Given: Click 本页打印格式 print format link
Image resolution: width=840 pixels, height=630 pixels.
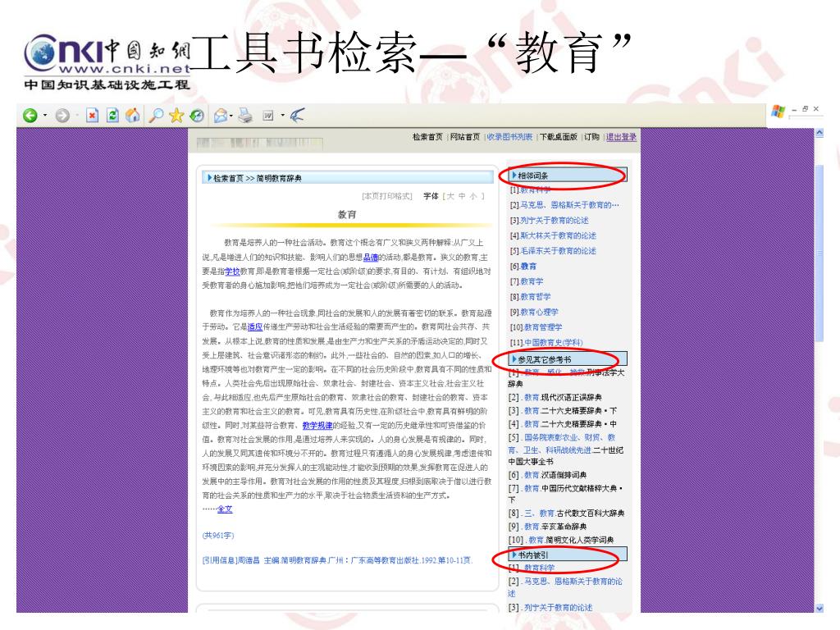Looking at the screenshot, I should (x=387, y=196).
